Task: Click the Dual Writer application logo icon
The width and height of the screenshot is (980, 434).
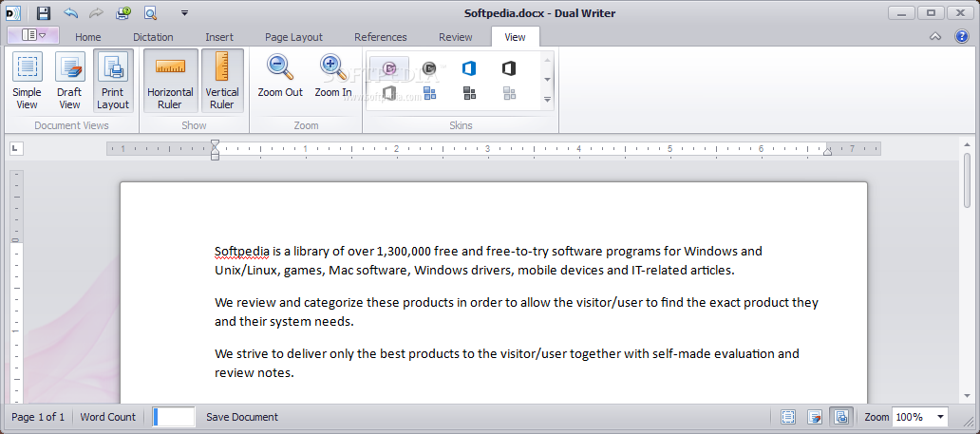Action: [12, 12]
